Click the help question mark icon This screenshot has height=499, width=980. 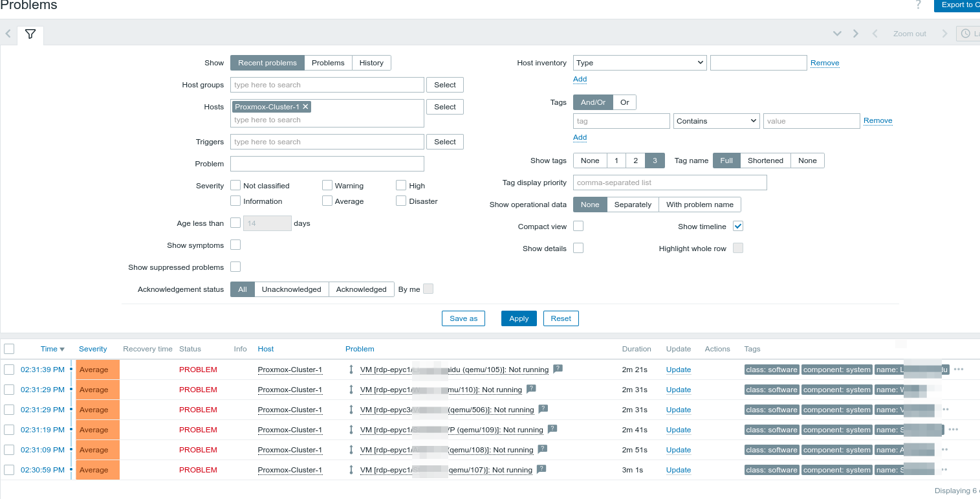click(919, 5)
